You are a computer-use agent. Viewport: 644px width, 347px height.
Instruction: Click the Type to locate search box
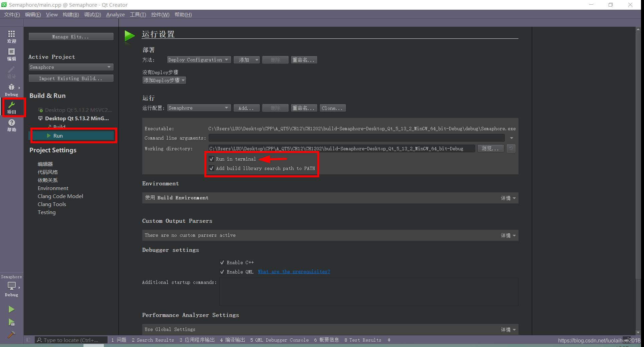(71, 340)
